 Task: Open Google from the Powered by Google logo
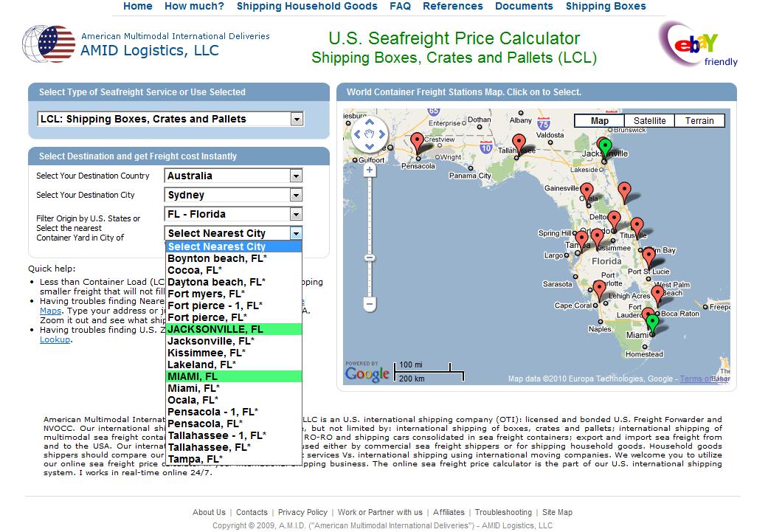point(368,373)
